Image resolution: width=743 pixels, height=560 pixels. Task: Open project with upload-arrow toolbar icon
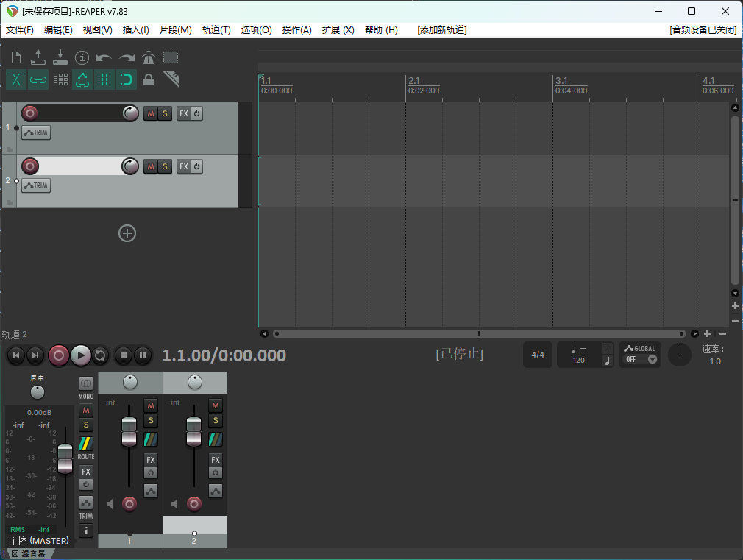38,58
